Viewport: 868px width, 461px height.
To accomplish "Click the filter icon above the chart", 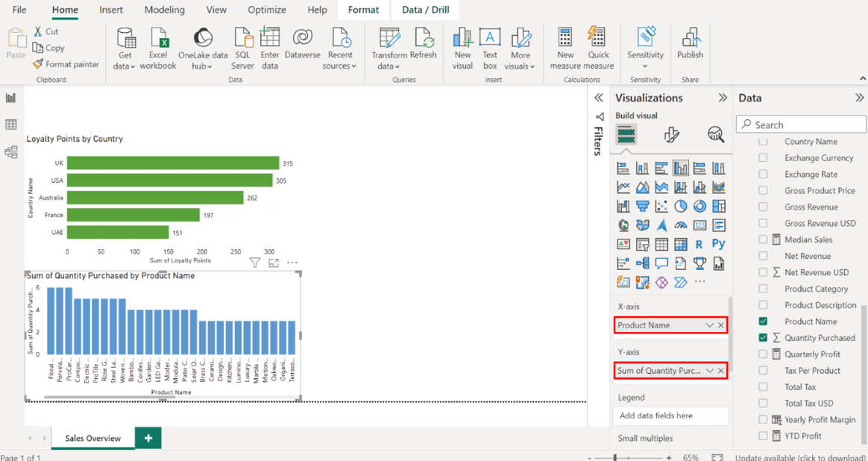I will click(255, 263).
